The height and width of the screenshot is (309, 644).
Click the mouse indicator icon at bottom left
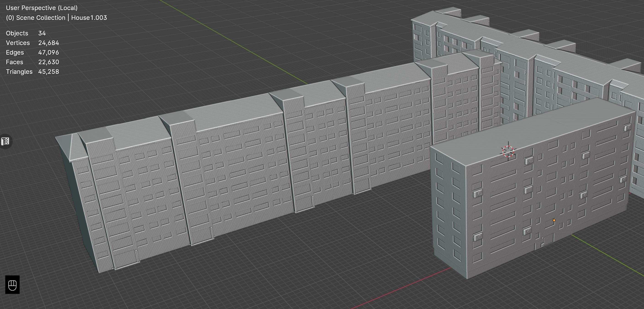13,285
